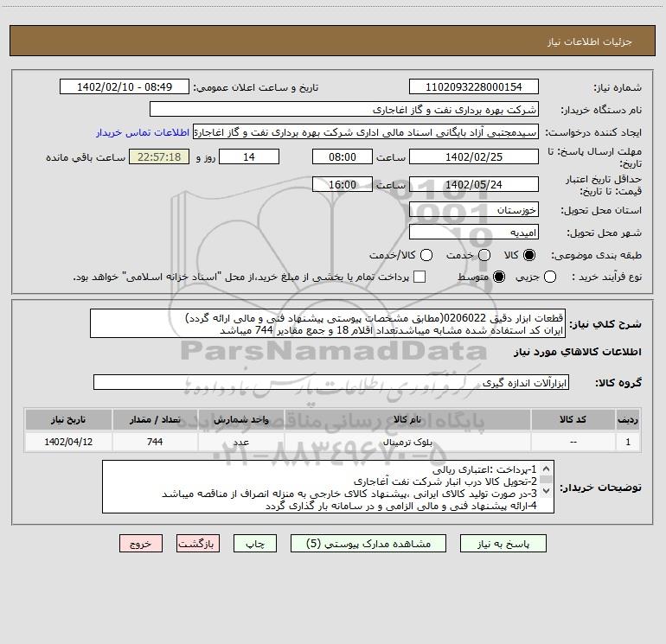Click the remaining time countdown 22:57:18

coord(159,157)
